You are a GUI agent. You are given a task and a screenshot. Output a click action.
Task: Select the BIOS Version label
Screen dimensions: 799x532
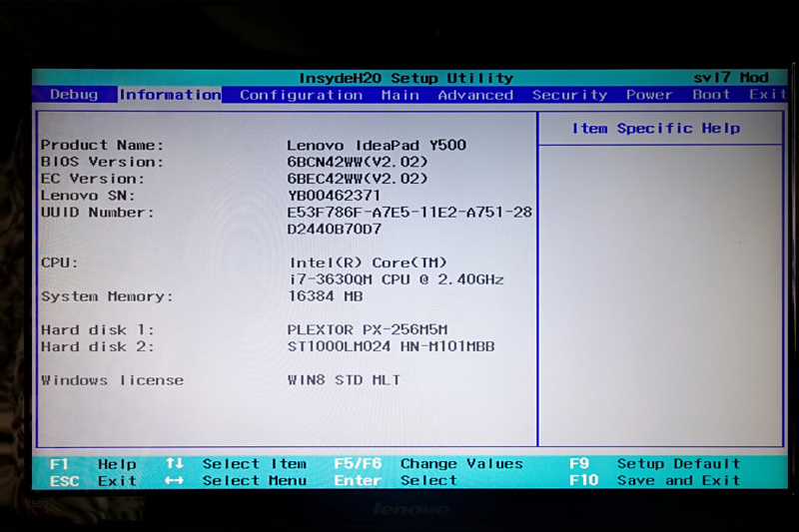click(x=102, y=162)
